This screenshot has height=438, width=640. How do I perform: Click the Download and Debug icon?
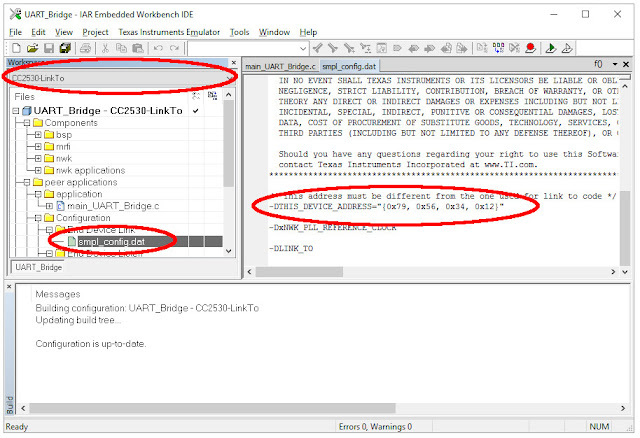(551, 48)
